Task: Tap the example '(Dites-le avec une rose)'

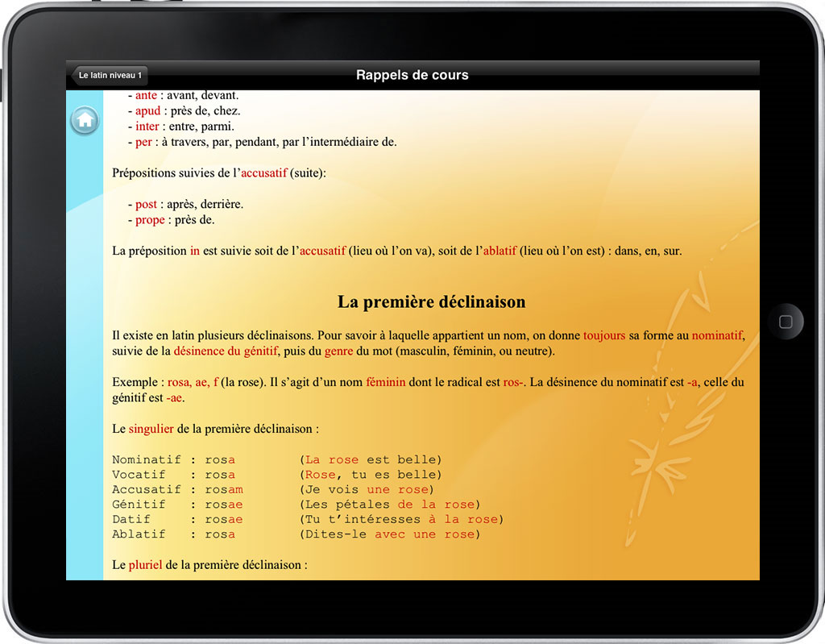Action: (x=390, y=534)
